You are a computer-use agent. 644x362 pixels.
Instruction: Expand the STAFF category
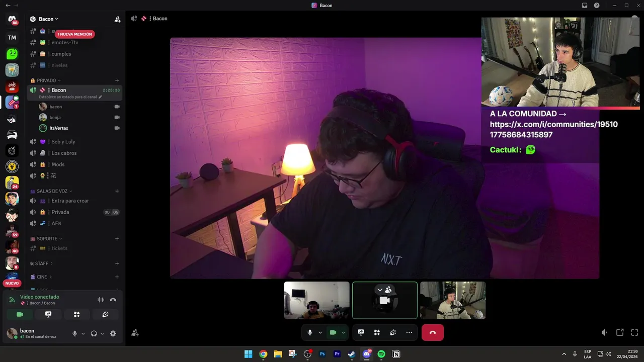pos(41,263)
